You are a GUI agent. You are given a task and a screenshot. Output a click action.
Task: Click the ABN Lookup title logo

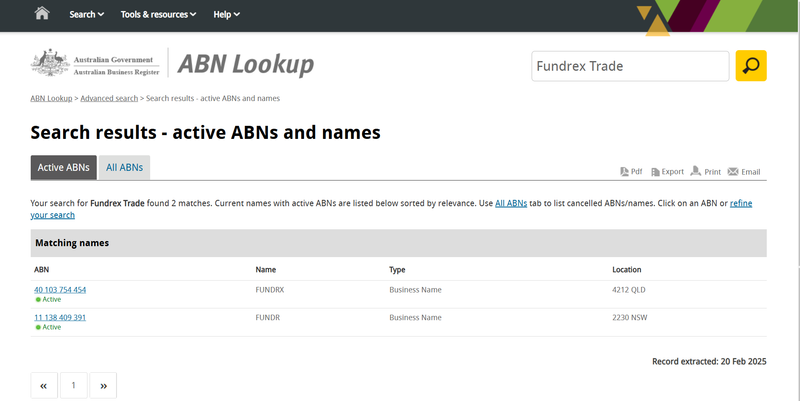[x=245, y=64]
